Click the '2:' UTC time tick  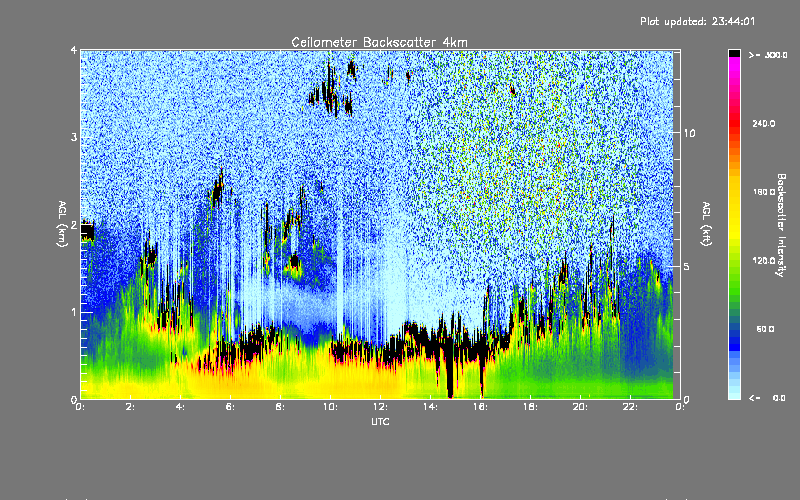[130, 407]
